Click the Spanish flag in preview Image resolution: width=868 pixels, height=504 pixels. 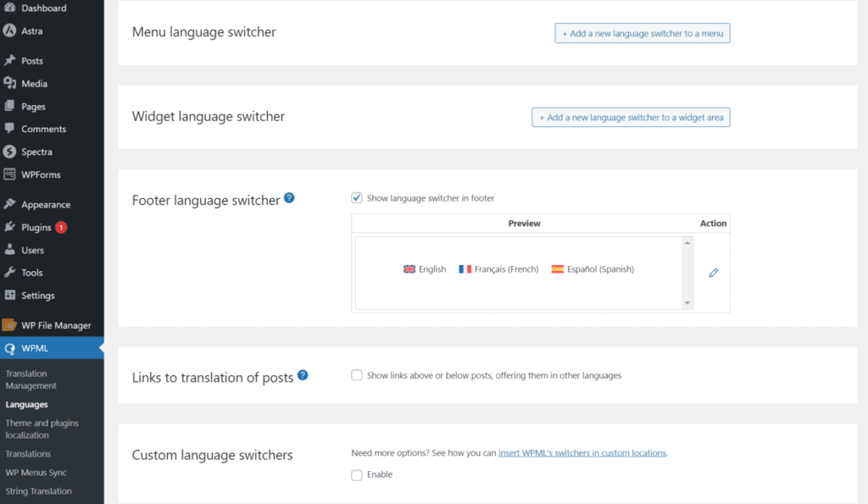coord(558,269)
